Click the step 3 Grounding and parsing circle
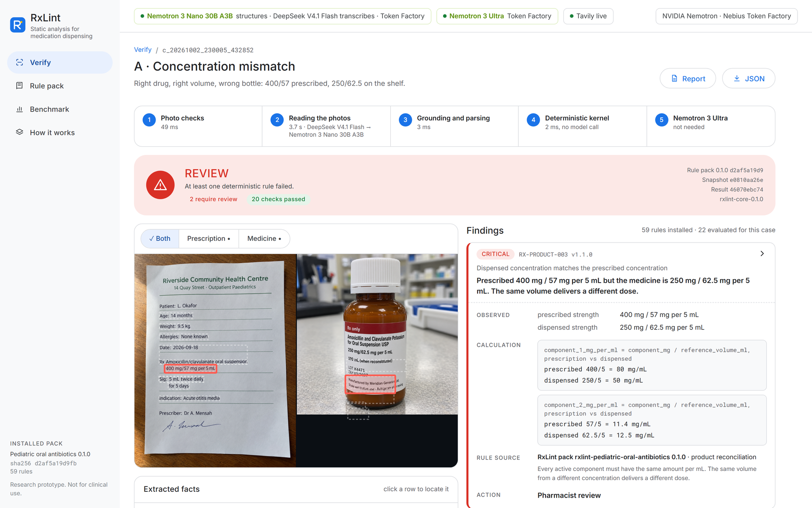Screen dimensions: 812x508 pos(405,120)
